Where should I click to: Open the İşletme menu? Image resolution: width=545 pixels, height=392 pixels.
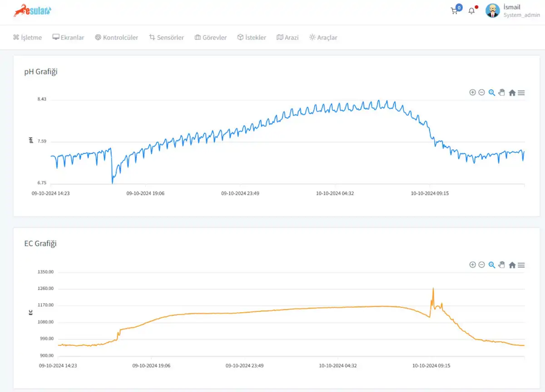pos(27,38)
